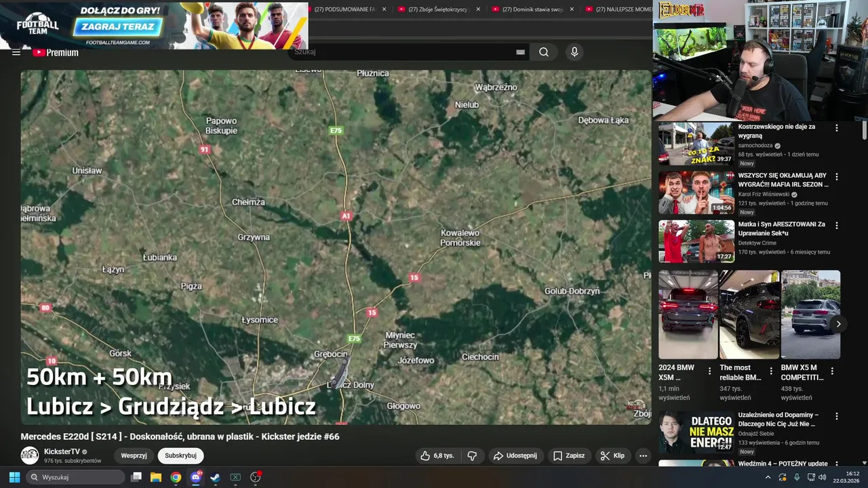The image size is (868, 488).
Task: Open the BMW X5 M COMPETITION short
Action: (x=810, y=314)
